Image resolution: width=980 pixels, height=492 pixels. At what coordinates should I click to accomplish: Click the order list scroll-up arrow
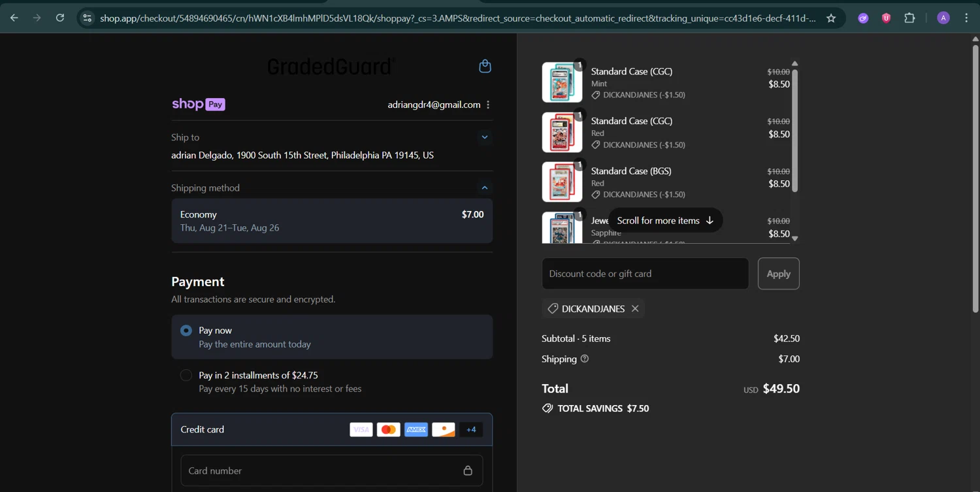[794, 63]
